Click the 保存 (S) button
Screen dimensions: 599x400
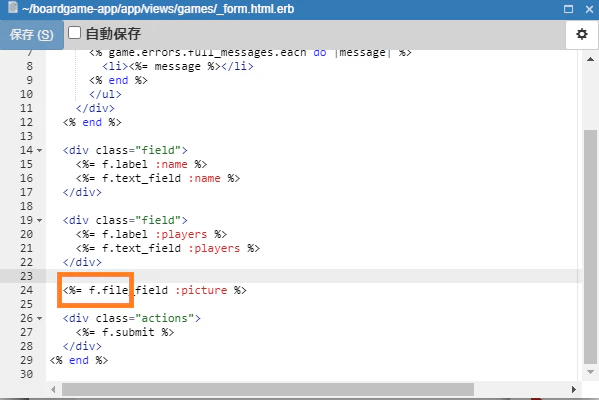click(32, 35)
